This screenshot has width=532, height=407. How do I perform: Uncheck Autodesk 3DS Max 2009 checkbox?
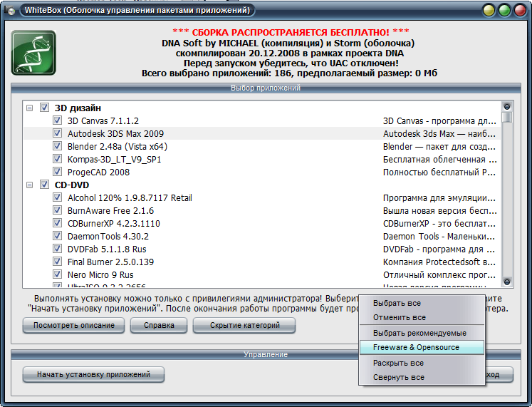point(58,133)
